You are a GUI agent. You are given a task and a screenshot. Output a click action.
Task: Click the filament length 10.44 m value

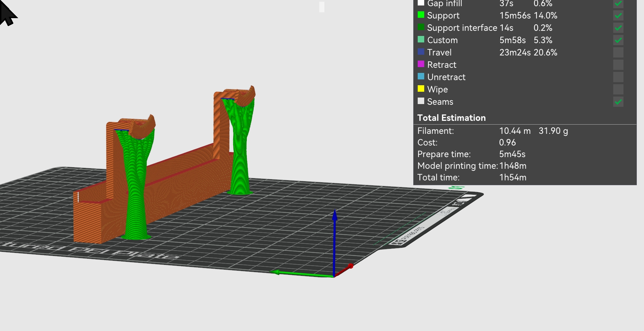(x=515, y=131)
